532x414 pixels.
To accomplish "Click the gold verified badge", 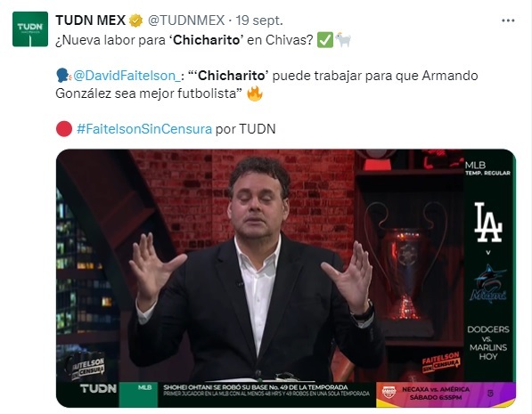I will pyautogui.click(x=135, y=20).
